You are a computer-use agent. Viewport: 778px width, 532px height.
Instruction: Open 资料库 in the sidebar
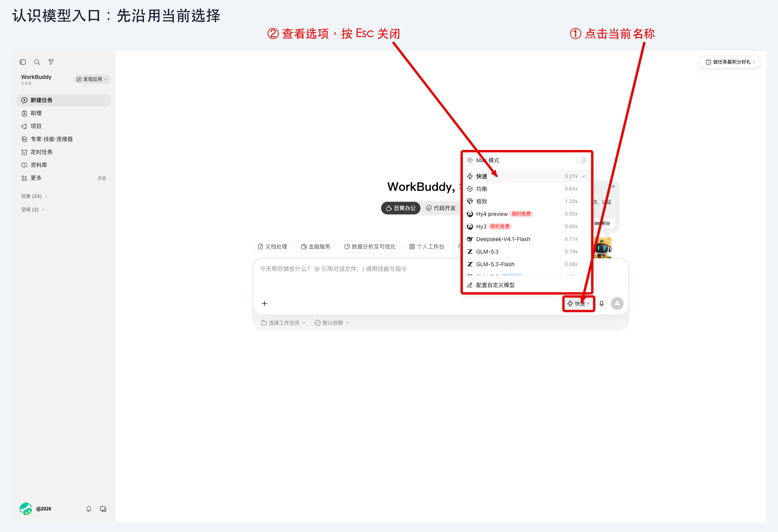click(x=64, y=165)
